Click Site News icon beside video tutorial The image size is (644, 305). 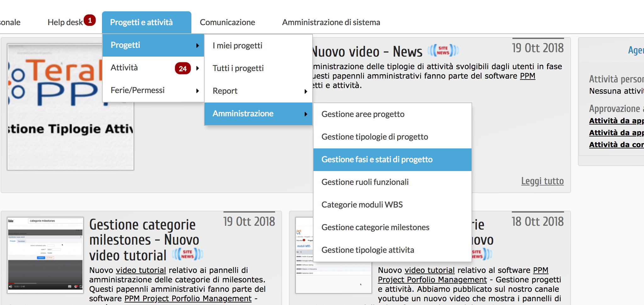tap(187, 254)
